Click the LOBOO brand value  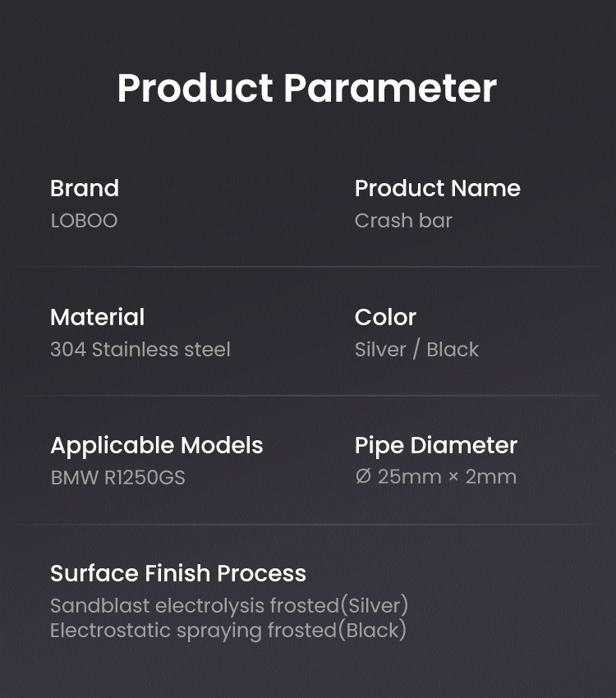click(x=84, y=221)
